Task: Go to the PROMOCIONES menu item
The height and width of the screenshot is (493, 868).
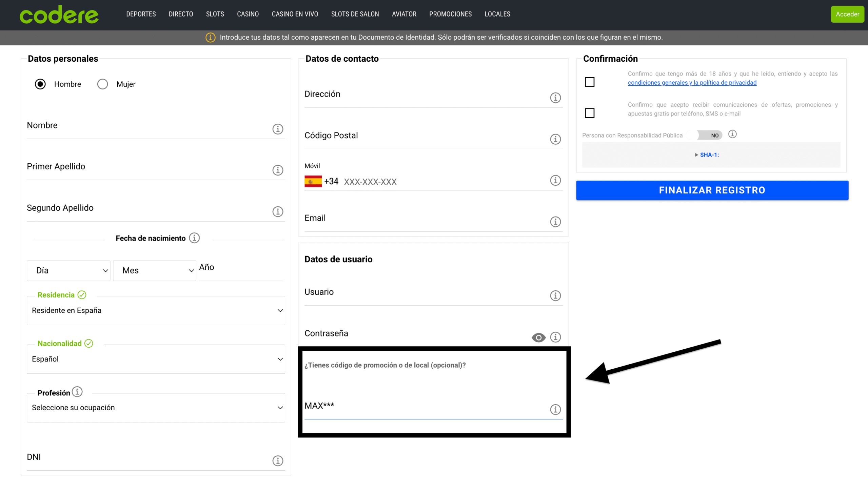Action: (x=450, y=14)
